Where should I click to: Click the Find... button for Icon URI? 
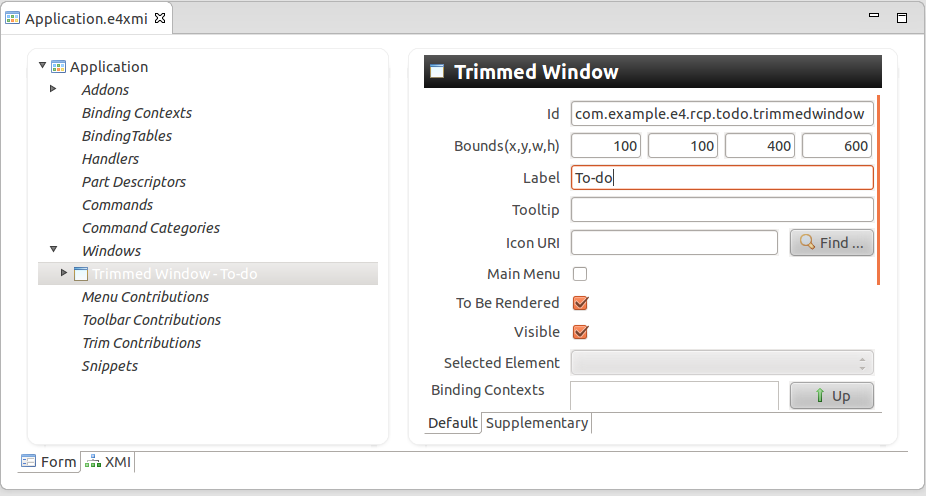(831, 242)
